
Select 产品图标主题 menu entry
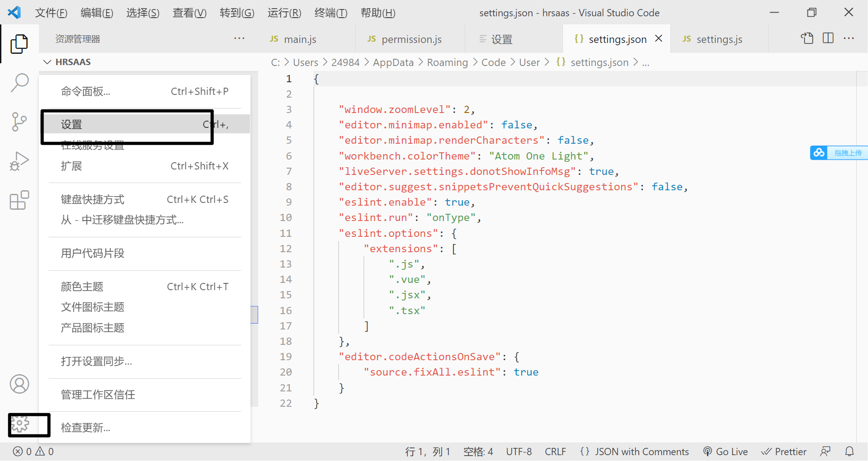pos(145,328)
